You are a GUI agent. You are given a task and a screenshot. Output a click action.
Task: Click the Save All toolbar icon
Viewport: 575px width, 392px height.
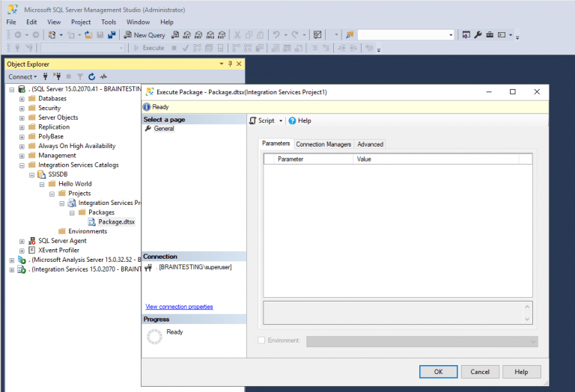(x=112, y=35)
